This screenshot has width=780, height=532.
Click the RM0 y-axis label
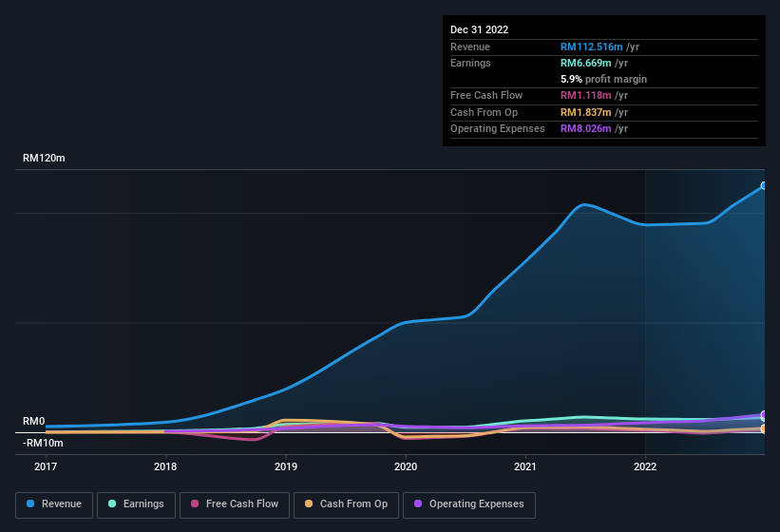[x=34, y=421]
